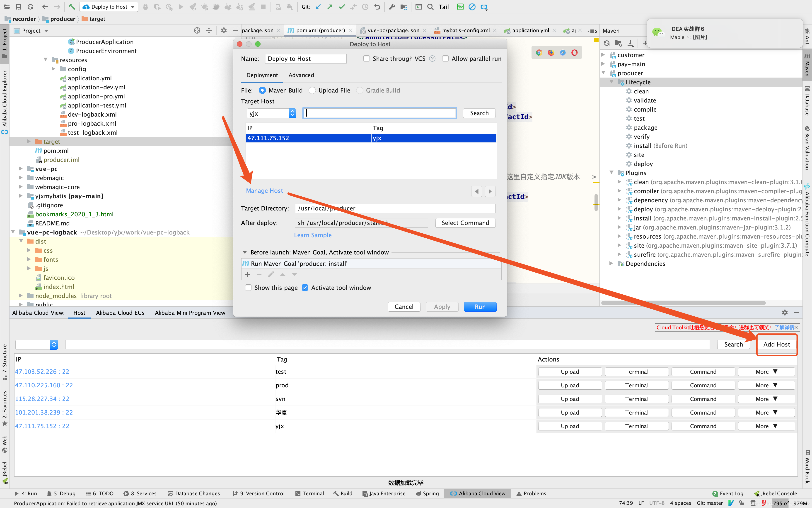This screenshot has width=812, height=508.
Task: Click the collapse all icon in Project panel
Action: [x=209, y=31]
